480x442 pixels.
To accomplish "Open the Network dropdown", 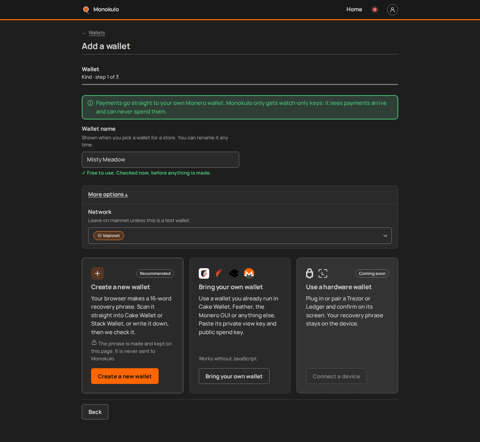I will 240,236.
